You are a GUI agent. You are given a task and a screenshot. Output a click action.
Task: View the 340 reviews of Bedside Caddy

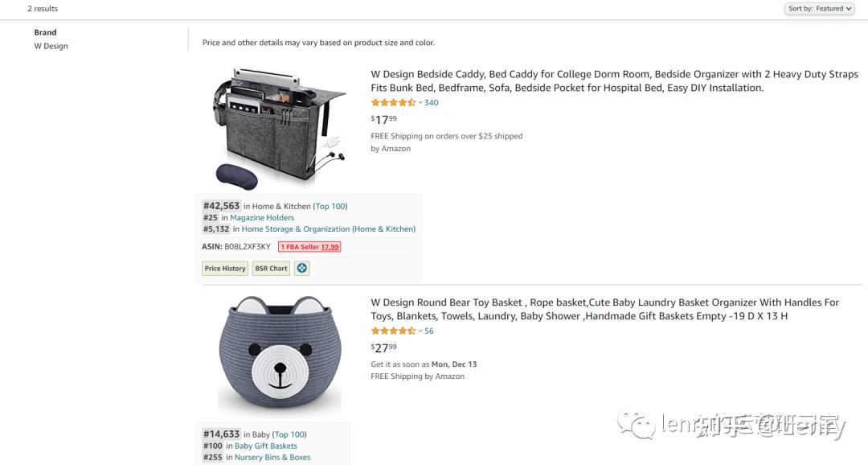click(432, 103)
